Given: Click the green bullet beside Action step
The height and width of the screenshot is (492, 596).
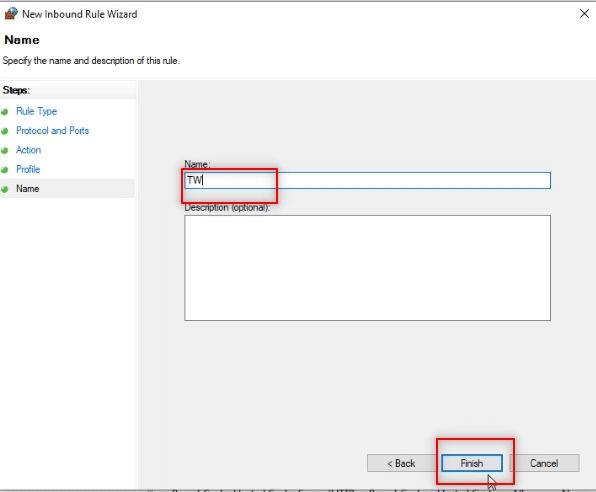Looking at the screenshot, I should 5,151.
